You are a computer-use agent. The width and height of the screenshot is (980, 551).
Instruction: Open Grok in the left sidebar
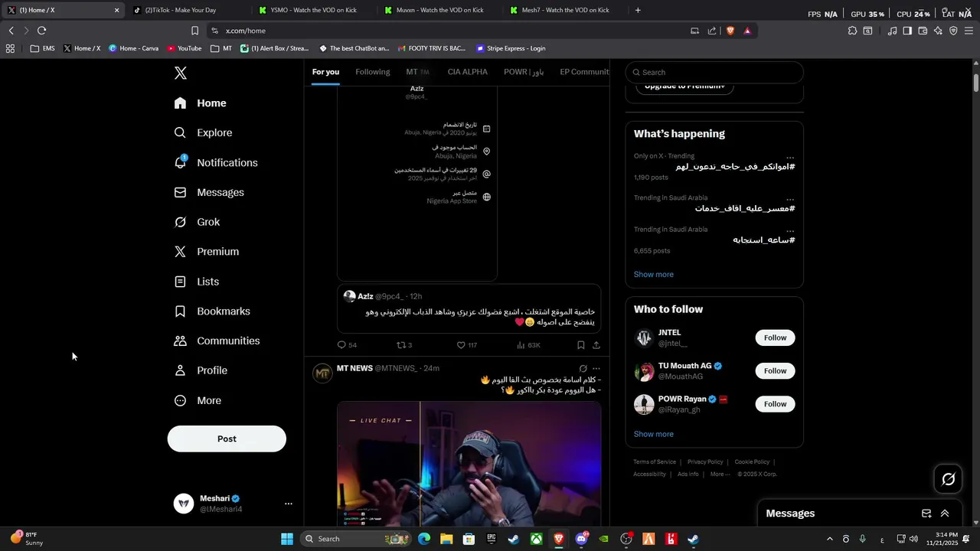point(197,222)
